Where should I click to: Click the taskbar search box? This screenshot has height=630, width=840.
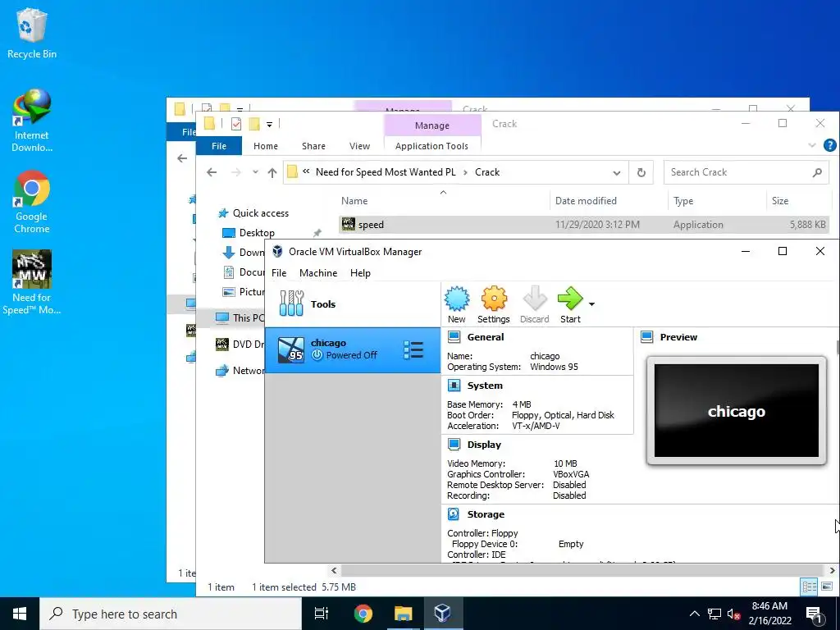point(171,614)
